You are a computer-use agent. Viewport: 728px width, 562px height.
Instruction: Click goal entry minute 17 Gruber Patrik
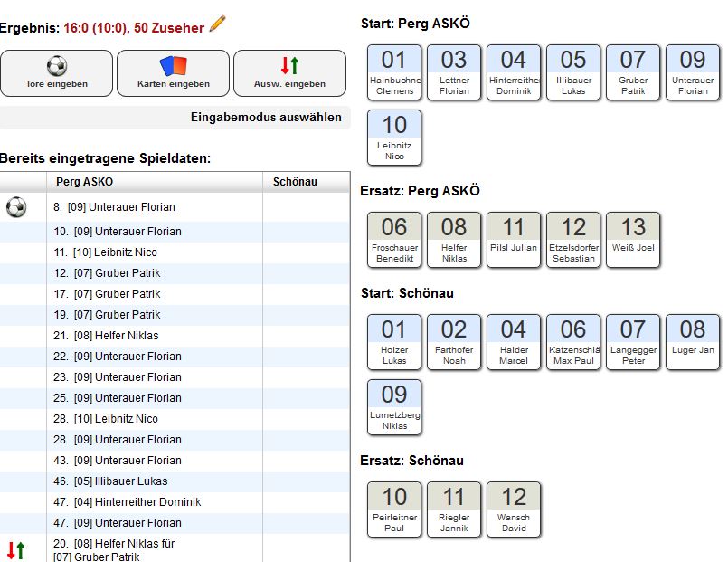pos(107,294)
